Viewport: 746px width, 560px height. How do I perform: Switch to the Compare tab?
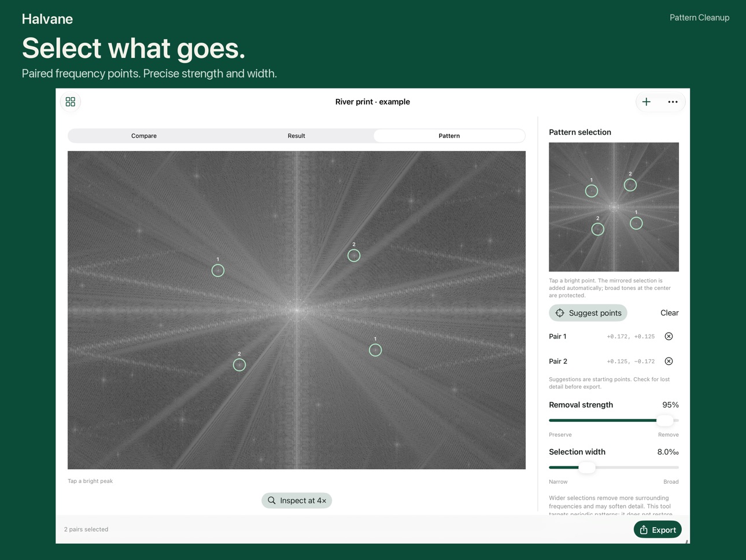tap(144, 136)
